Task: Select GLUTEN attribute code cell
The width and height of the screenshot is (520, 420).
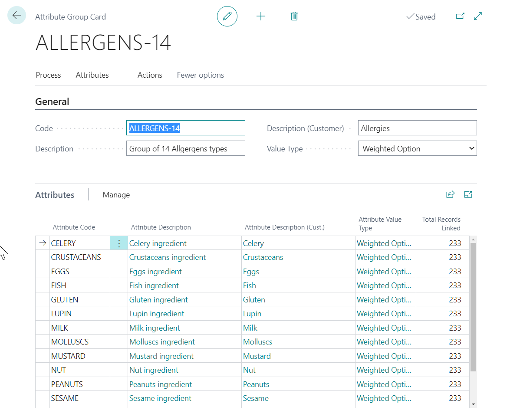Action: click(x=80, y=300)
